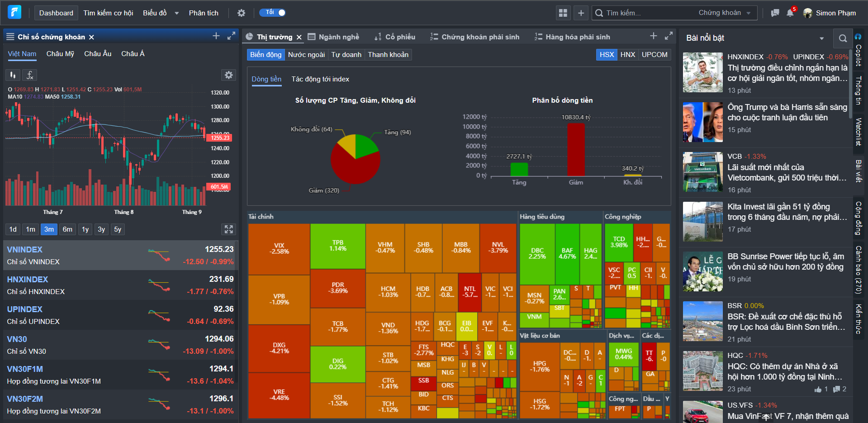Expand the Biểu đồ dropdown arrow
Image resolution: width=868 pixels, height=423 pixels.
(177, 14)
